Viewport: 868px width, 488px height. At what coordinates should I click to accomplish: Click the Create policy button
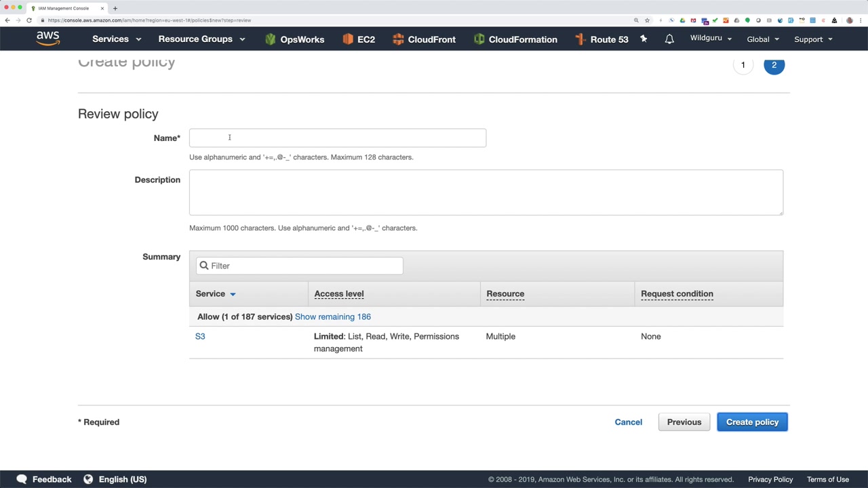tap(752, 422)
